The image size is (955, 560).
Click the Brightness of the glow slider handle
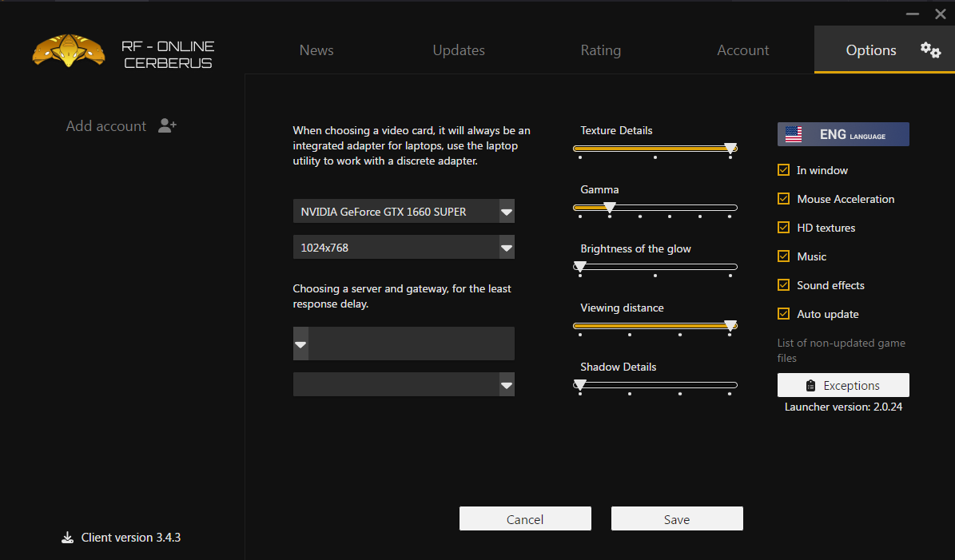[x=580, y=266]
